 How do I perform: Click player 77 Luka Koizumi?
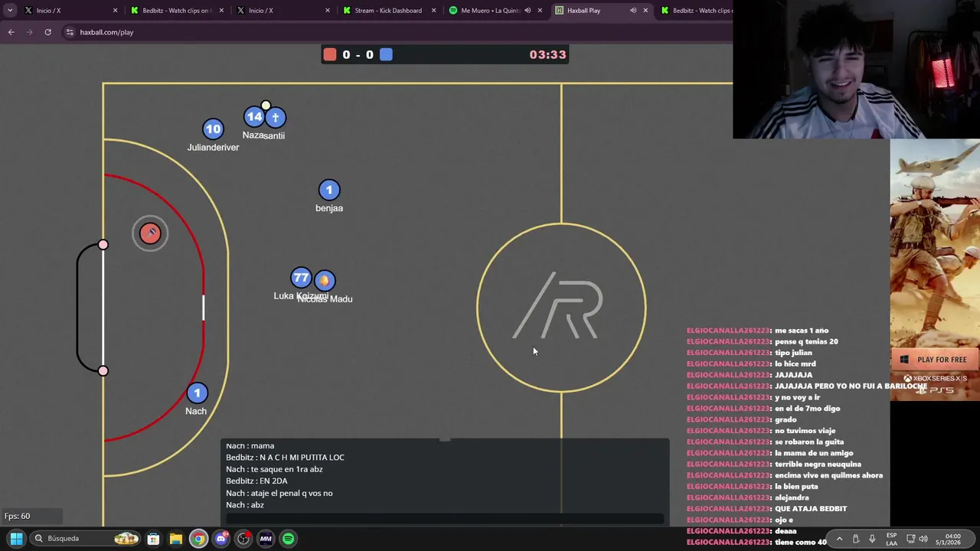click(x=301, y=278)
